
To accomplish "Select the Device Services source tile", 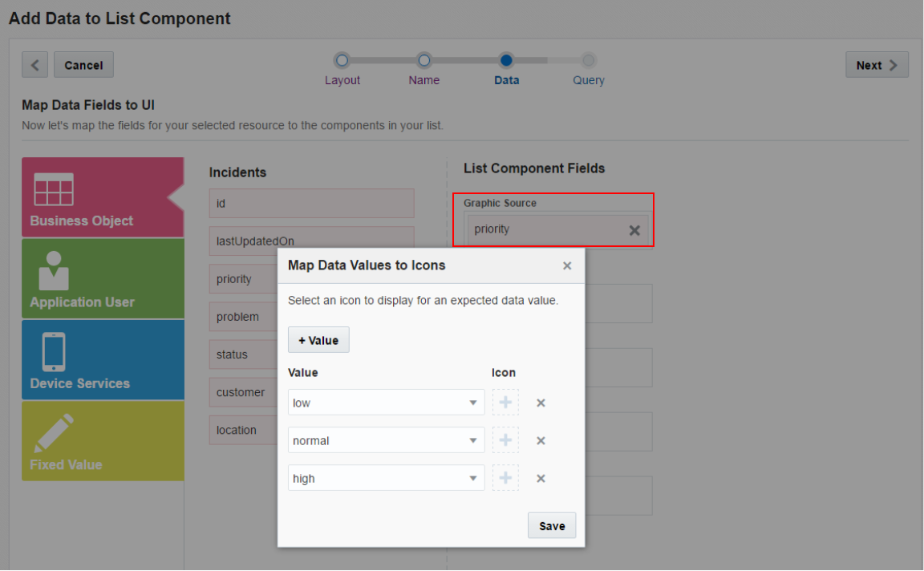I will point(103,360).
